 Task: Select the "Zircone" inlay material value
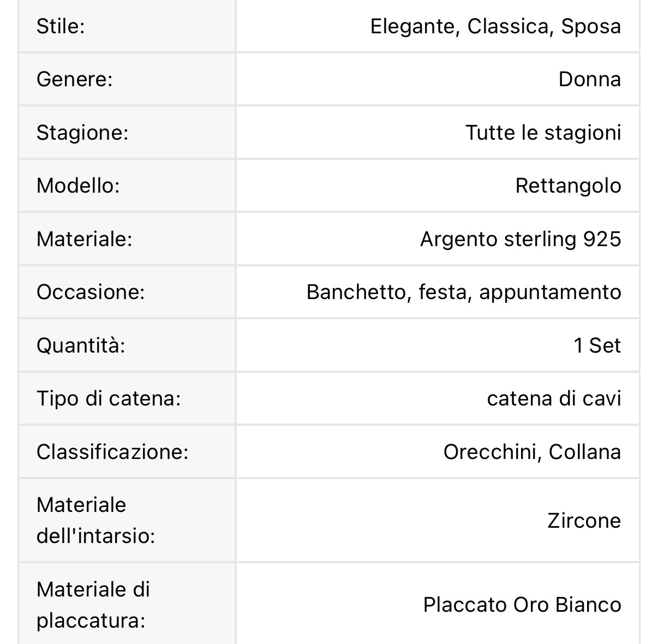click(x=584, y=521)
